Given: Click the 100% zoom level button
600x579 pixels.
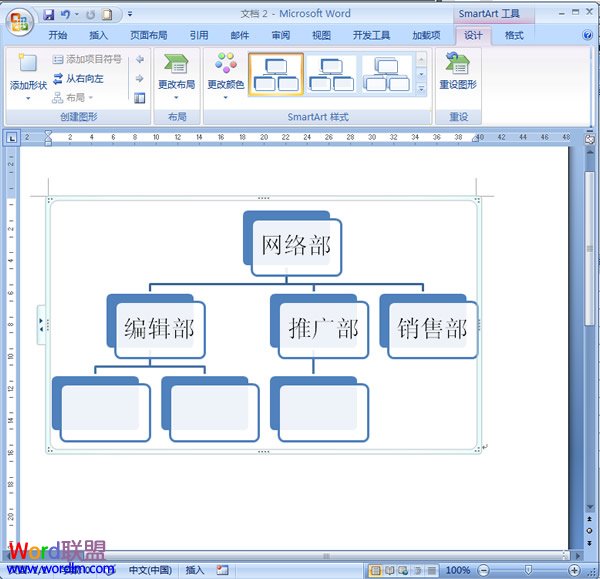Looking at the screenshot, I should [458, 570].
